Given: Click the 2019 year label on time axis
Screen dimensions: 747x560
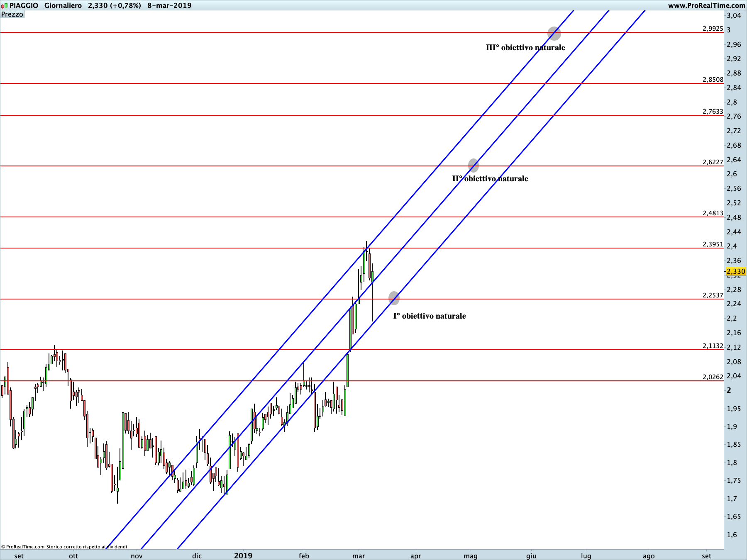Looking at the screenshot, I should pyautogui.click(x=243, y=556).
